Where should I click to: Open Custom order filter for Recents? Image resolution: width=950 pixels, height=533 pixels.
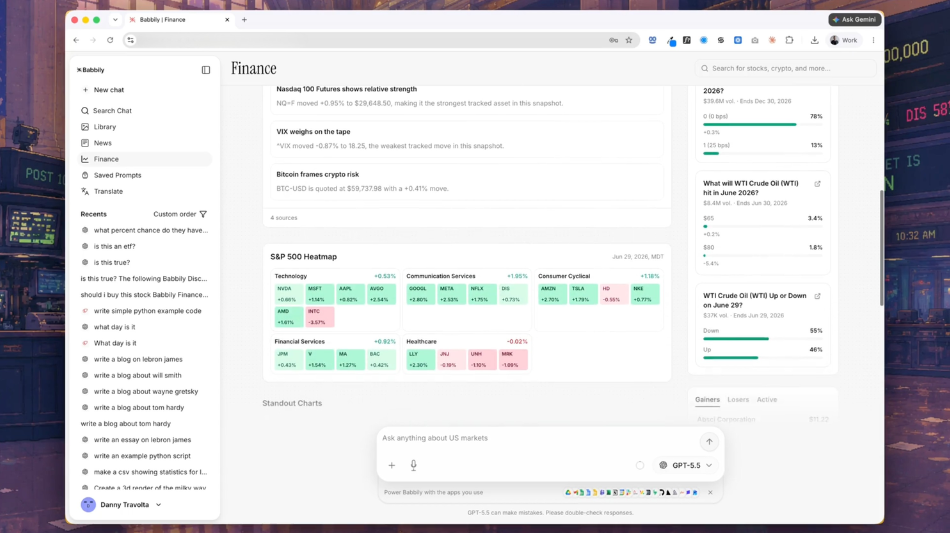pos(180,214)
